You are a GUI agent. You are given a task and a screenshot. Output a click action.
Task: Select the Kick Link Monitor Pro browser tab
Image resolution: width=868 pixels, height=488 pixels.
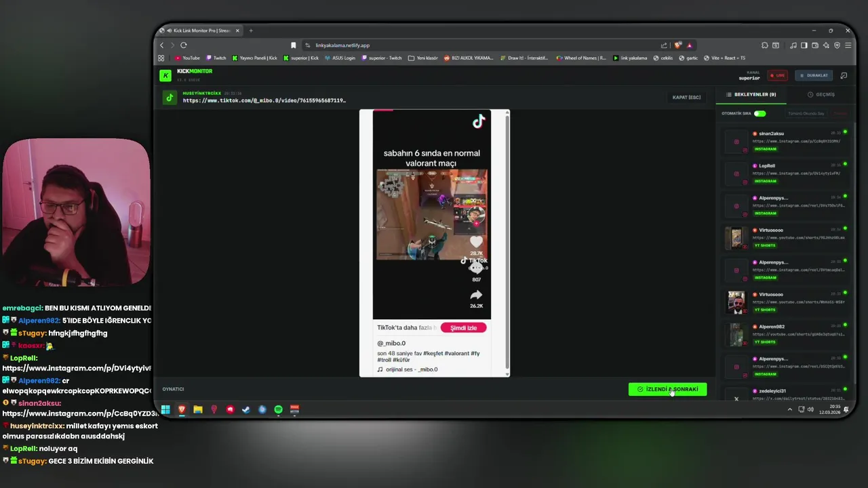[x=201, y=30]
